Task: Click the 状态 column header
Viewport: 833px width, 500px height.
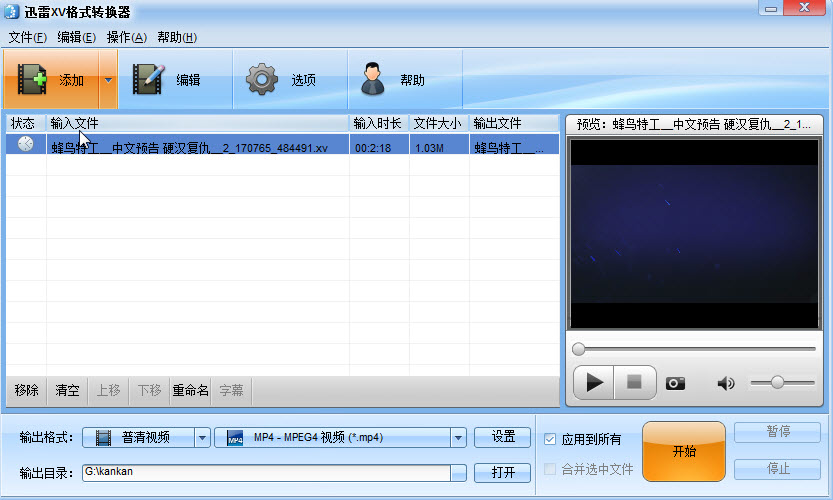Action: point(26,123)
